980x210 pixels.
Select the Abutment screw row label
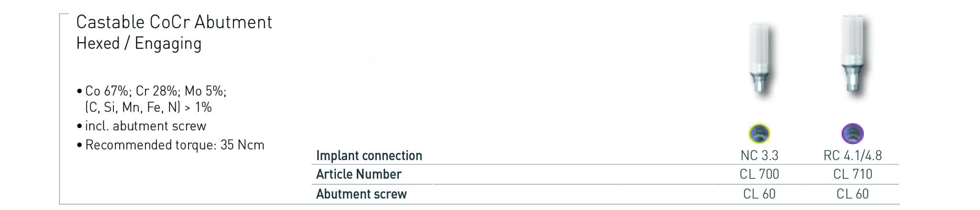point(361,194)
